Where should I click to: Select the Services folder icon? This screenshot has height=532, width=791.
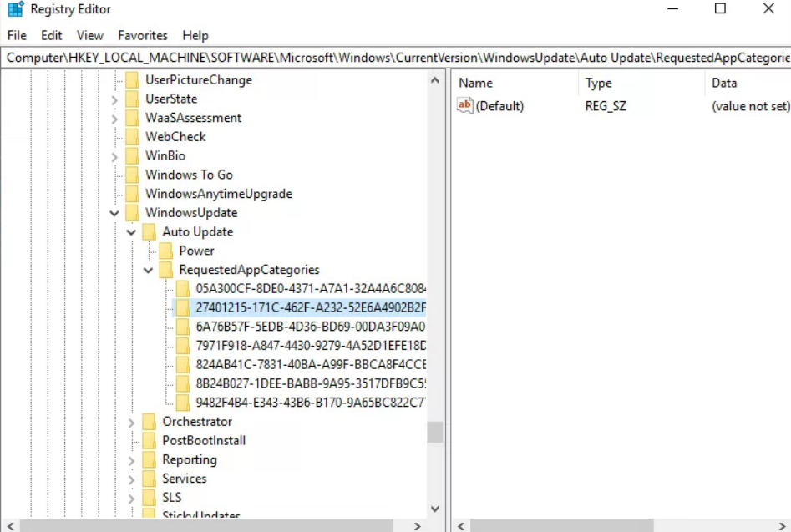pyautogui.click(x=149, y=479)
